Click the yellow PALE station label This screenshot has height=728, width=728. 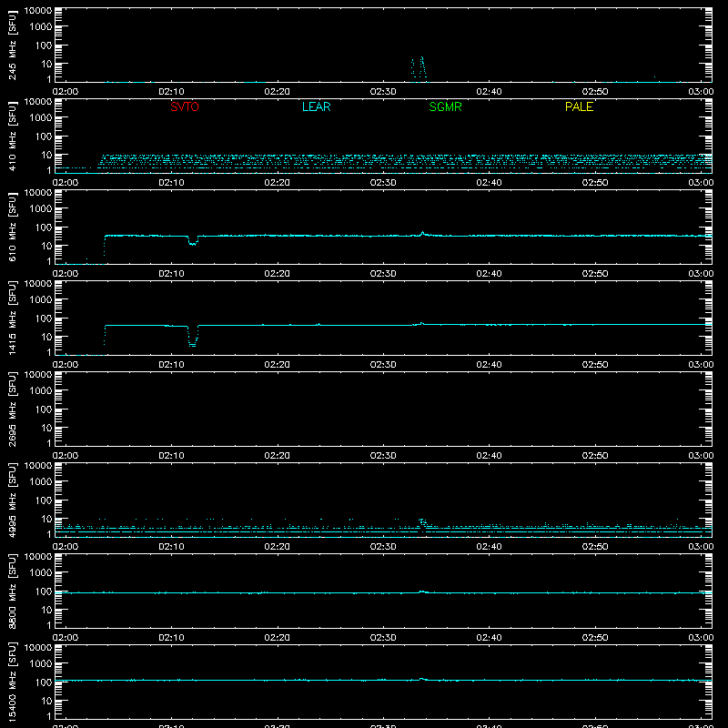tap(579, 106)
